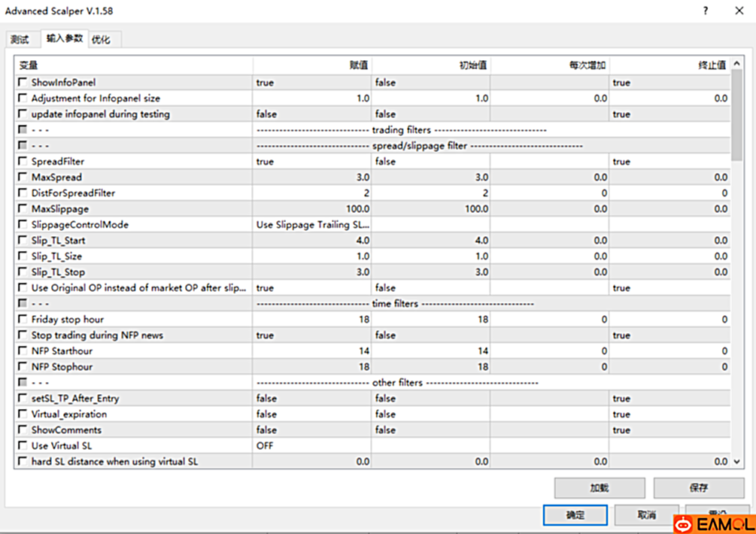This screenshot has width=756, height=534.
Task: Open the Use Virtual SL OFF value
Action: click(312, 446)
